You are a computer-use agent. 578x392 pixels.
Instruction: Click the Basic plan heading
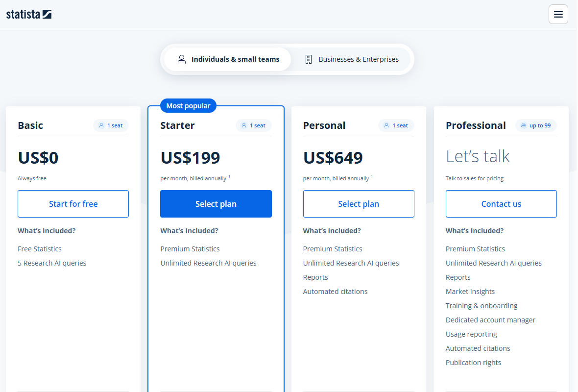coord(30,125)
